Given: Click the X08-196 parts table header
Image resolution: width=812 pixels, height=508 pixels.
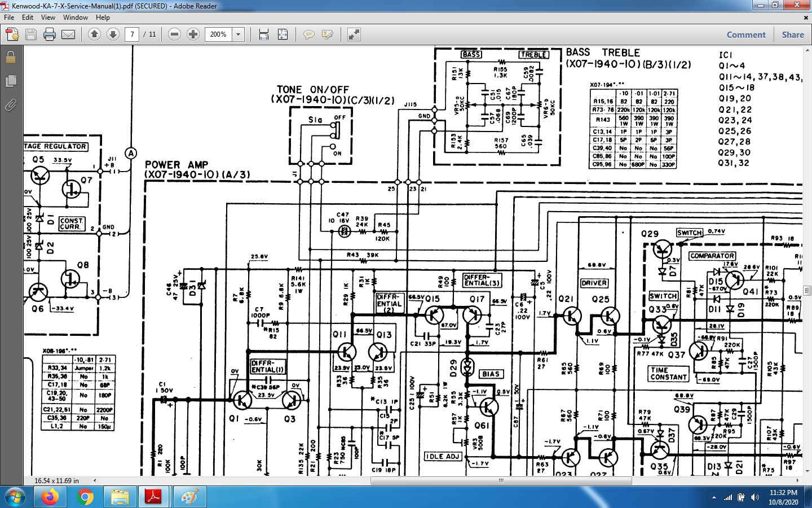Looking at the screenshot, I should click(x=60, y=351).
